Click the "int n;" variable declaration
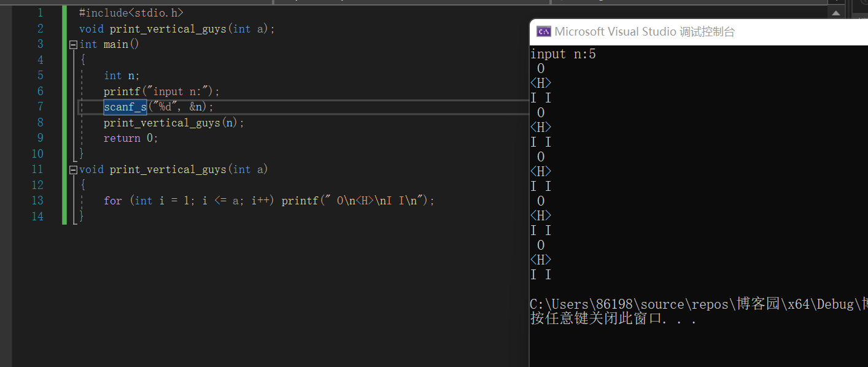Image resolution: width=868 pixels, height=367 pixels. point(122,76)
